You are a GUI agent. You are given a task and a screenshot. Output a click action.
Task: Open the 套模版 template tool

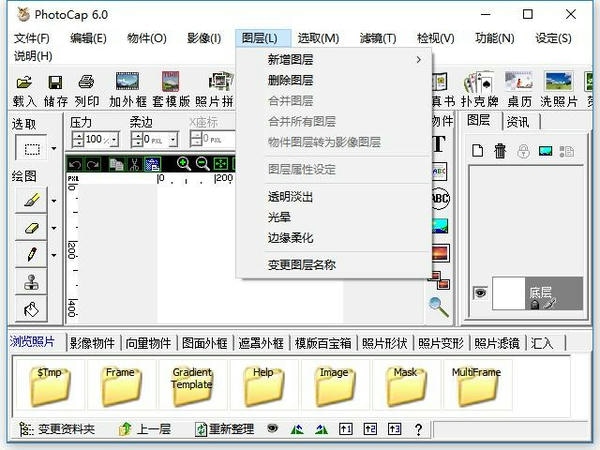pyautogui.click(x=171, y=82)
